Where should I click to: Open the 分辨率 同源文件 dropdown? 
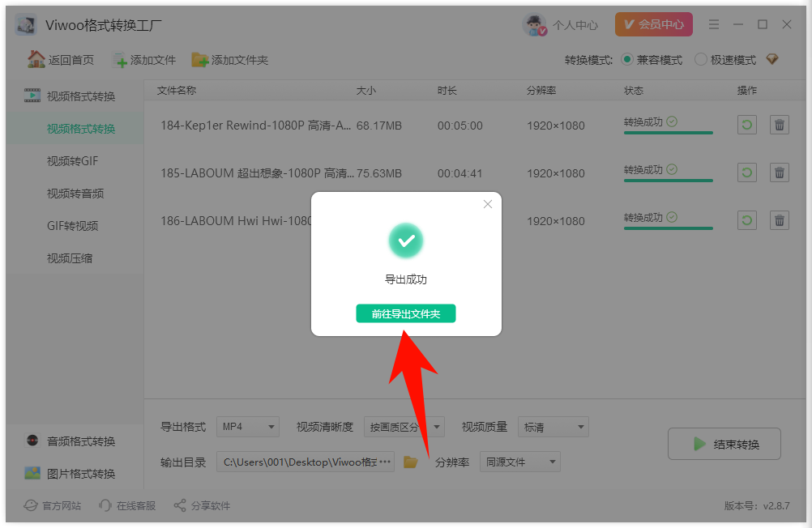point(520,462)
